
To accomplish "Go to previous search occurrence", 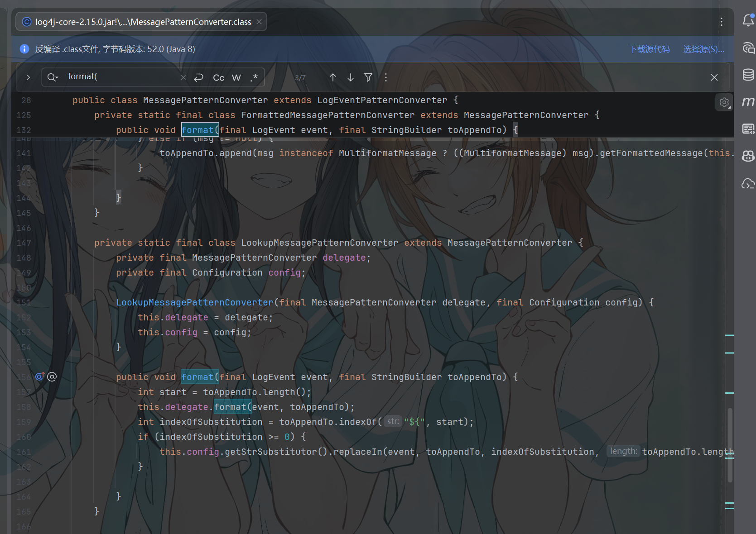I will click(333, 77).
